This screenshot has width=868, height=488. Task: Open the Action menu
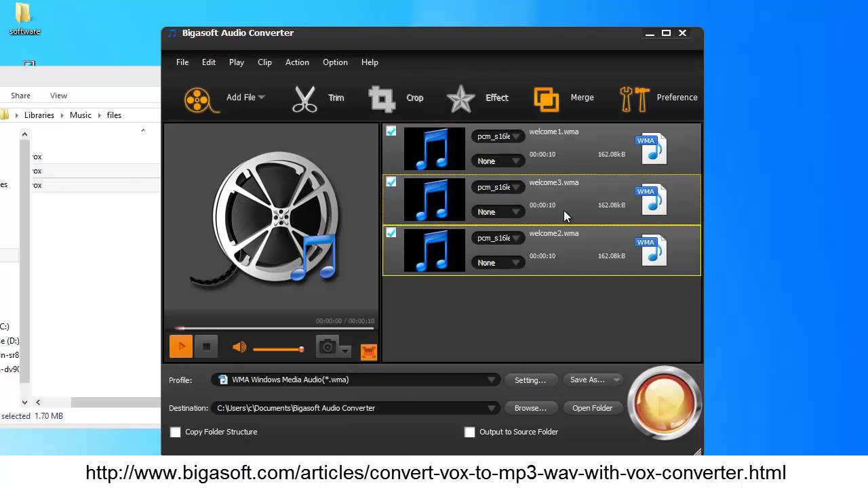[x=297, y=62]
